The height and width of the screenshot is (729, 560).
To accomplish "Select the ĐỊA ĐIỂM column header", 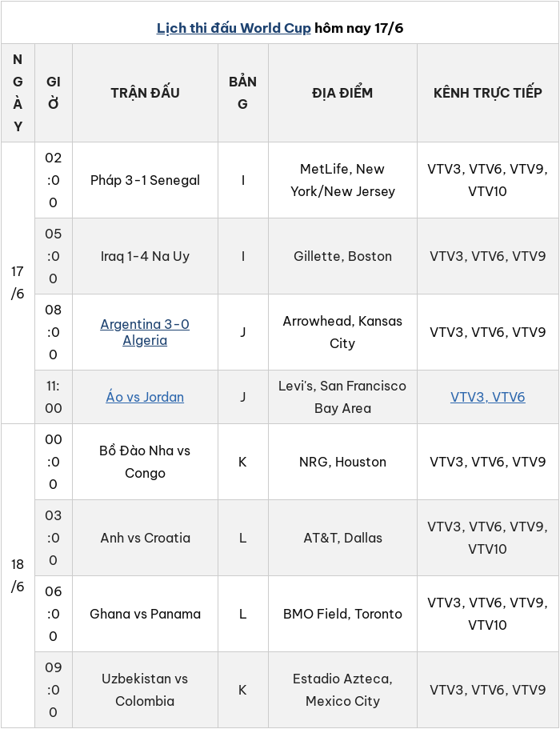I will point(342,93).
